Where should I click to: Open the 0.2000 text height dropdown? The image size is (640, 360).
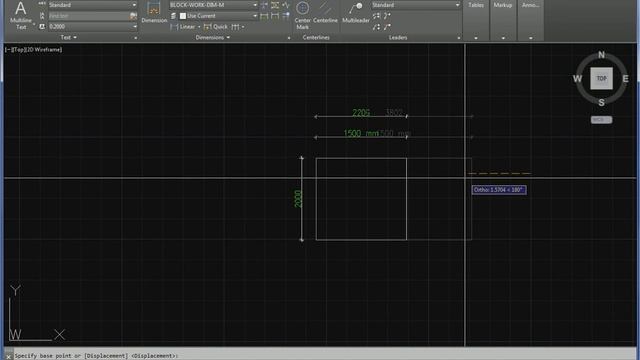(93, 27)
